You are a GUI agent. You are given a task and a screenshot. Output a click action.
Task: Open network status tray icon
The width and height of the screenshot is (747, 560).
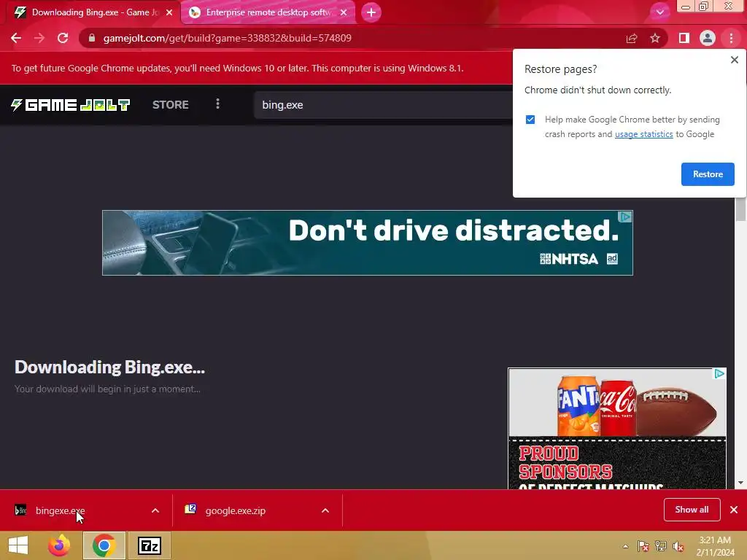(661, 546)
